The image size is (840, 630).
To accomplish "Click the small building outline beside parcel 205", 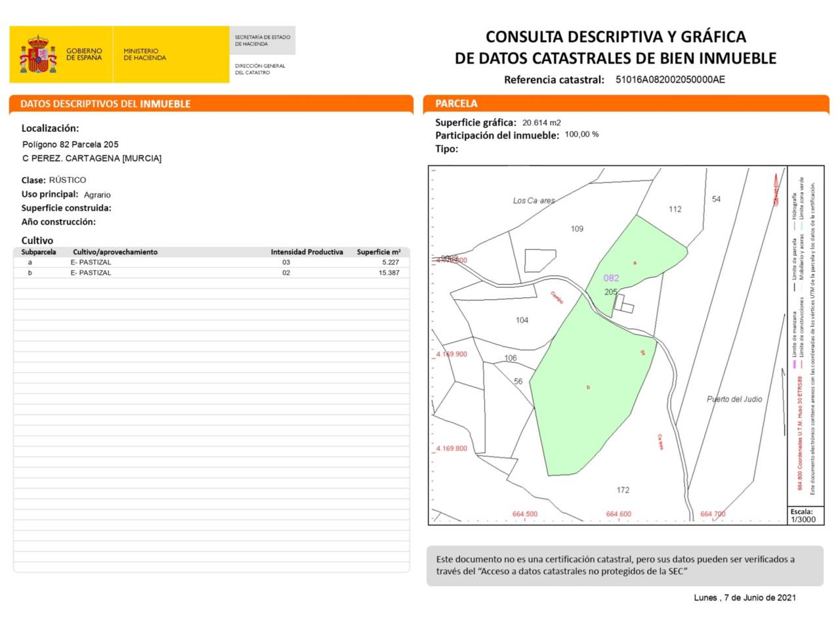I will click(x=623, y=304).
